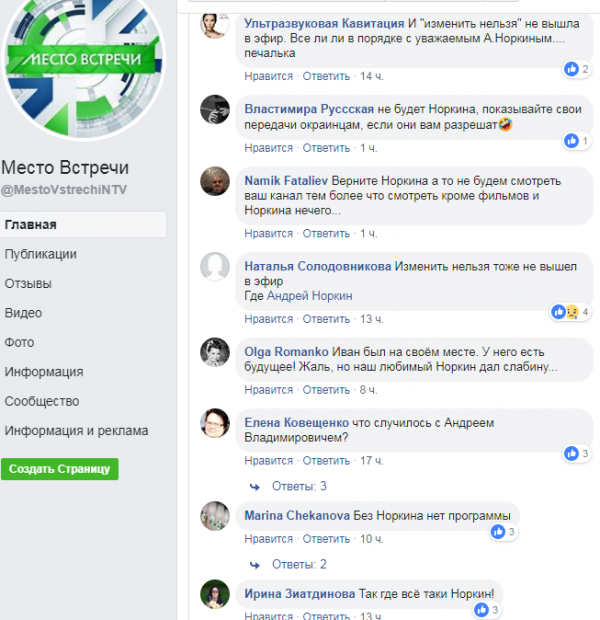
Task: Expand the 2 replies under Marina Chekanova
Action: (x=299, y=564)
